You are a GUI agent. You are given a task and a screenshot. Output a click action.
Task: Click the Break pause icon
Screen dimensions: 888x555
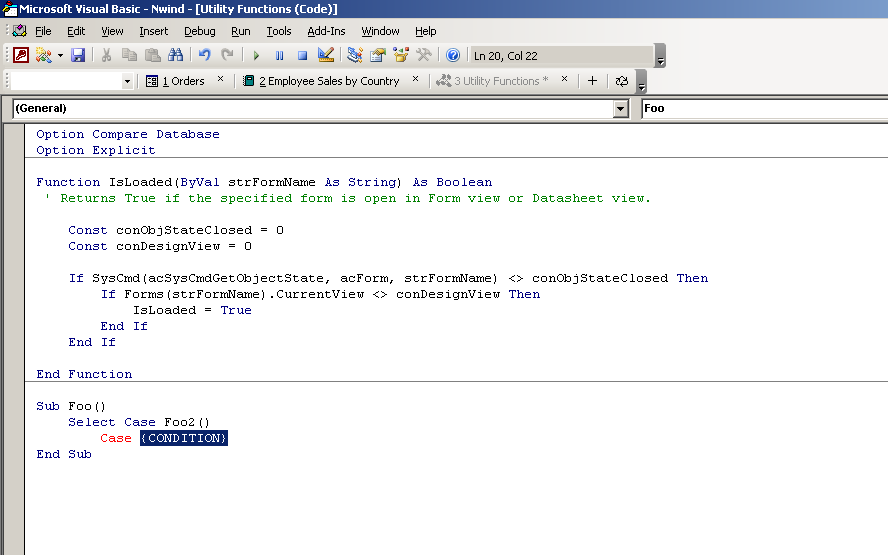click(279, 56)
